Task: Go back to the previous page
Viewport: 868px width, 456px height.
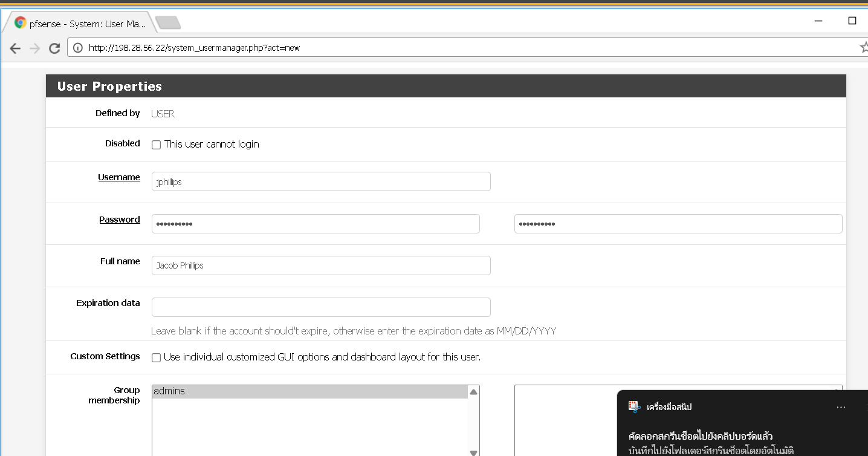Action: click(x=15, y=48)
